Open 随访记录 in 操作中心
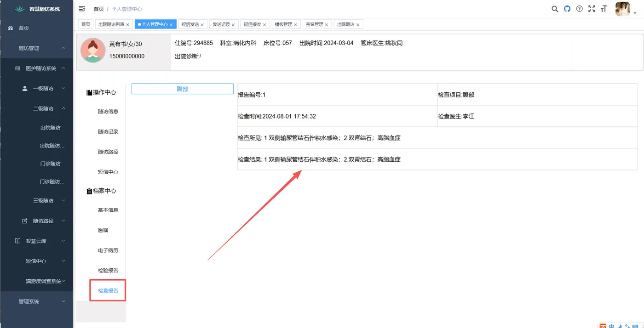Image resolution: width=644 pixels, height=328 pixels. 108,132
